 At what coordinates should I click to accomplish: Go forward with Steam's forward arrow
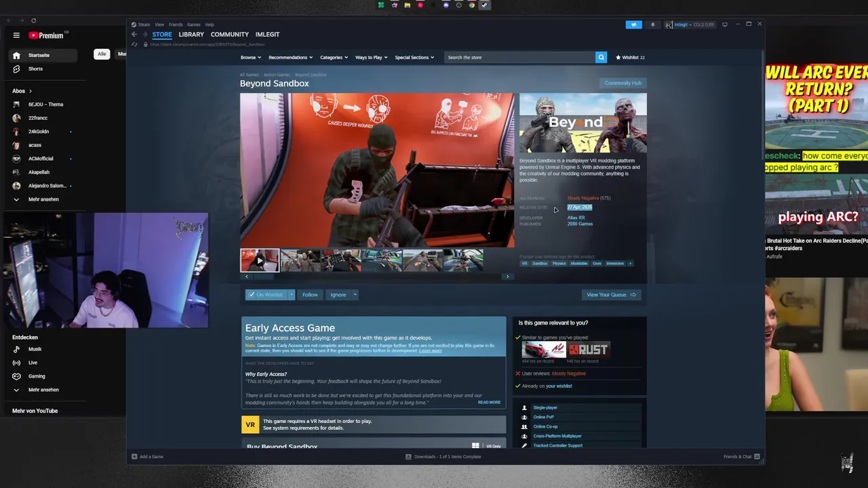pos(144,35)
